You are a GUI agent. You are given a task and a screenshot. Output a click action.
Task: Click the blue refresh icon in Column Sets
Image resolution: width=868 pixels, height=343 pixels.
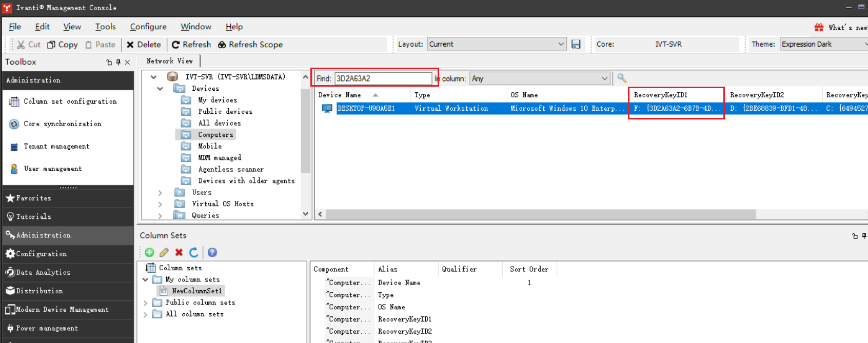194,252
